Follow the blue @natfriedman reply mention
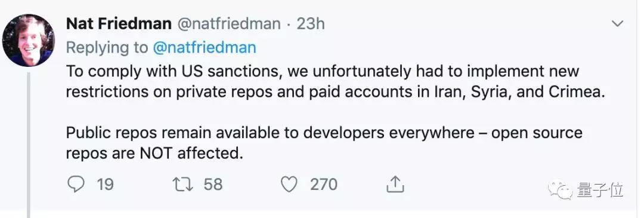This screenshot has height=218, width=644. tap(205, 48)
